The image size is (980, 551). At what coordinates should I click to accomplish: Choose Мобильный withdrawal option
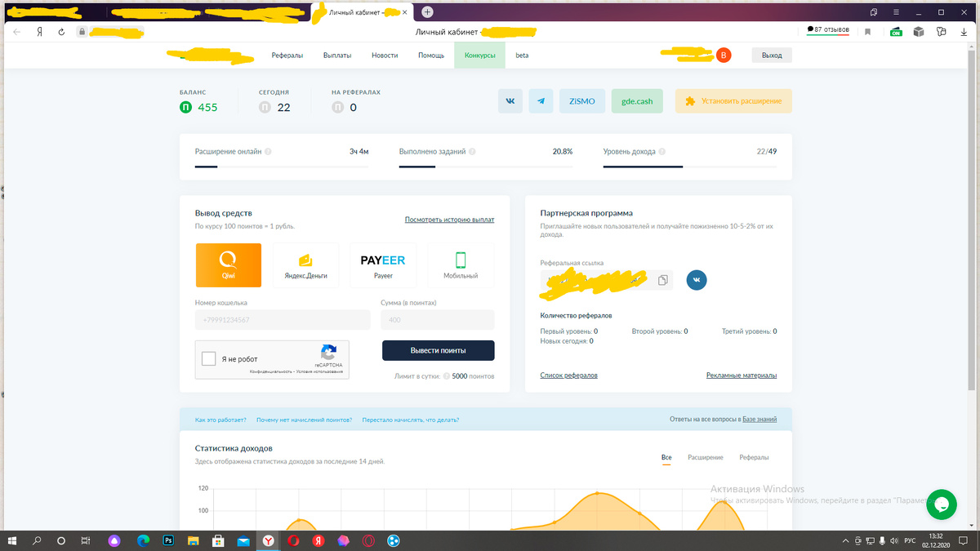click(461, 265)
